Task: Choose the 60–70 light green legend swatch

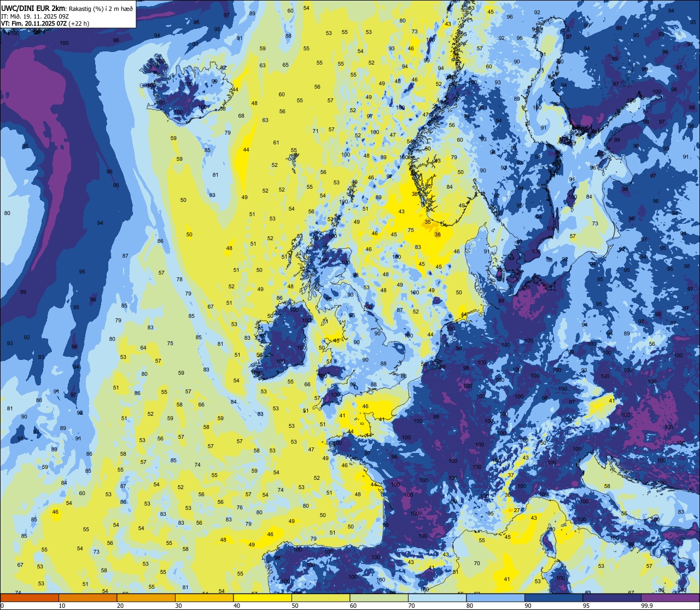Action: [379, 597]
